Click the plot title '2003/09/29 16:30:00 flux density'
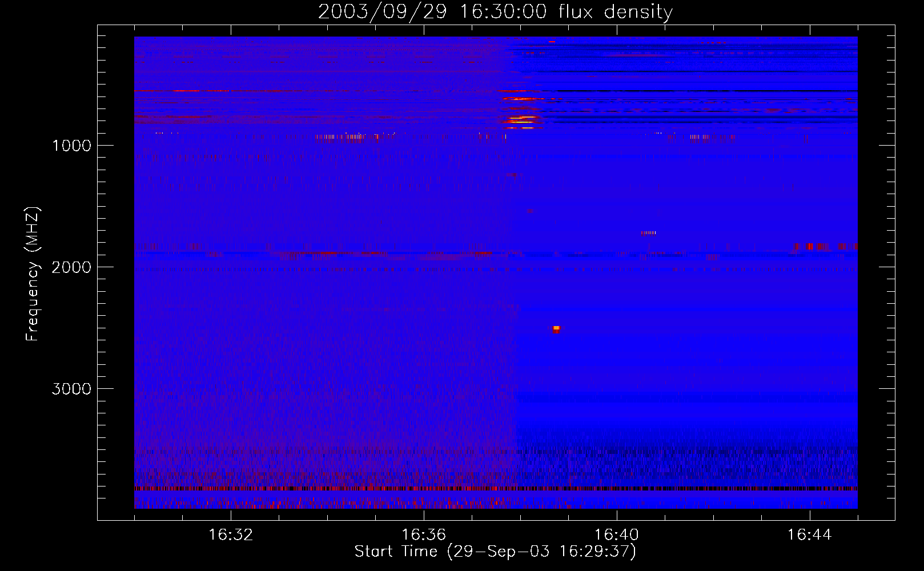 click(x=495, y=11)
